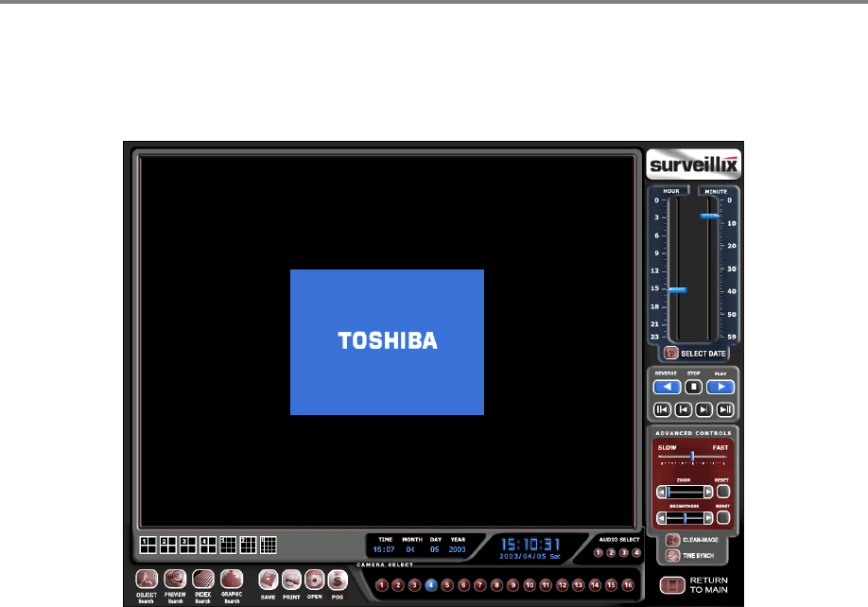Select the sixteen-camera grid layout
The image size is (868, 607).
[268, 545]
